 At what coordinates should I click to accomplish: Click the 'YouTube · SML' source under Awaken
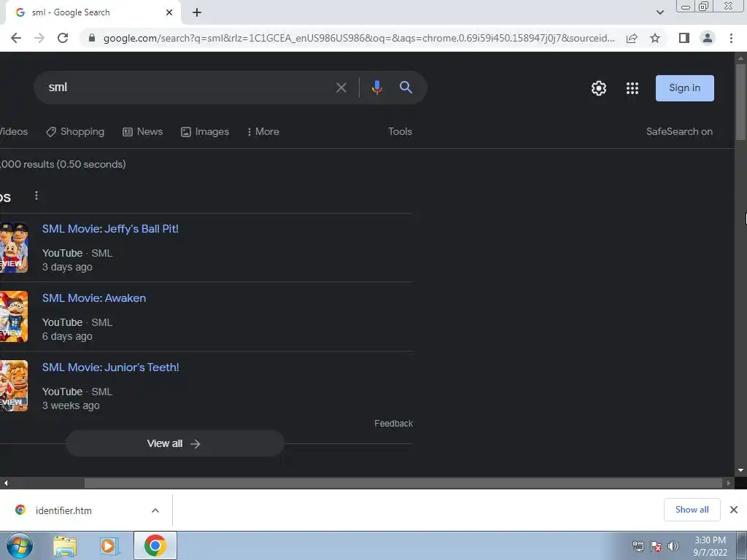click(x=77, y=322)
